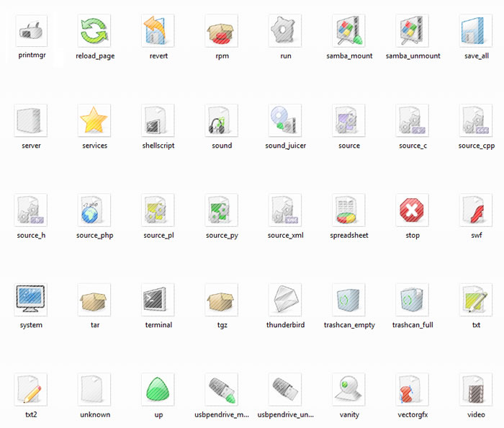The image size is (504, 428).
Task: Click the "reload_page" file name
Action: coord(95,56)
